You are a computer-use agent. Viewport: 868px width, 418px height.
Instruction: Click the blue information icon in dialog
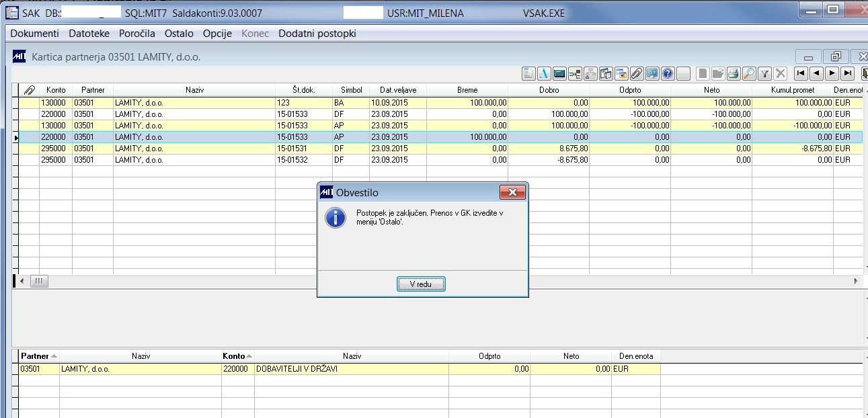coord(335,217)
